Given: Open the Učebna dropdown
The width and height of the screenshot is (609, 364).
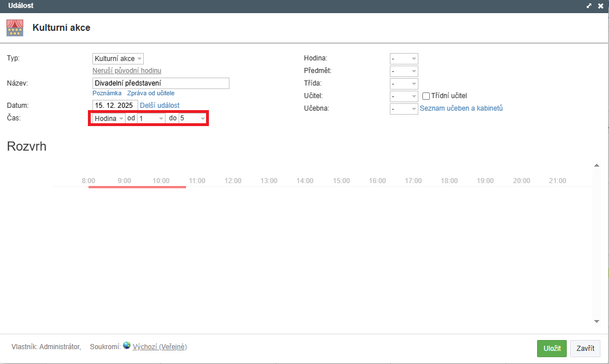Looking at the screenshot, I should click(404, 109).
